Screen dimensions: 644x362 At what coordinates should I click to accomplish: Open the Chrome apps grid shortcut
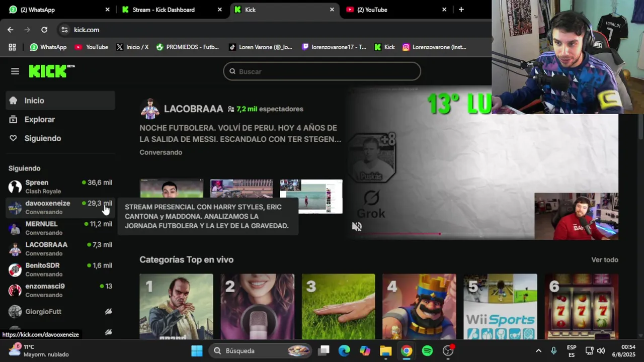tap(12, 47)
